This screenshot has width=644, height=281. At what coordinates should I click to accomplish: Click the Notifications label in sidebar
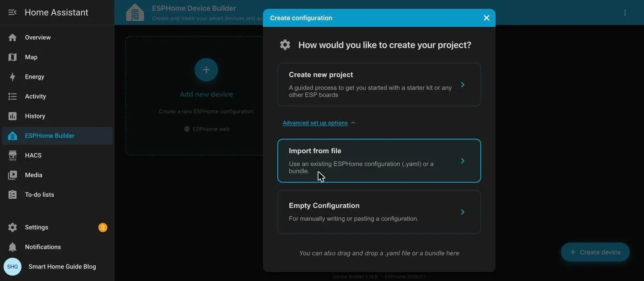(43, 247)
